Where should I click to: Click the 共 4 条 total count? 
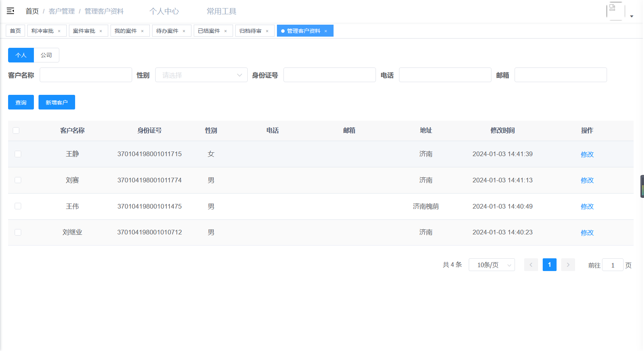452,265
